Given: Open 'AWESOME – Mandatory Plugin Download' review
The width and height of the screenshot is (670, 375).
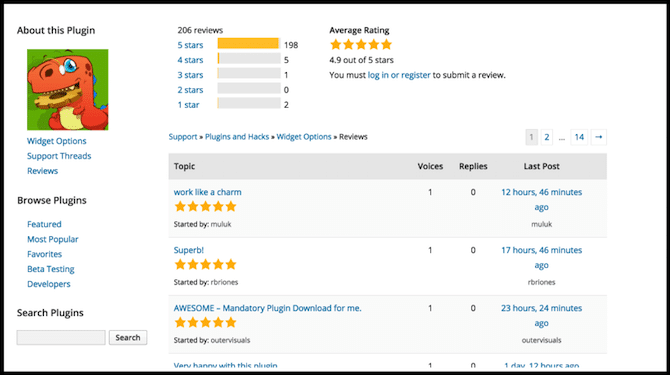Looking at the screenshot, I should pos(267,308).
